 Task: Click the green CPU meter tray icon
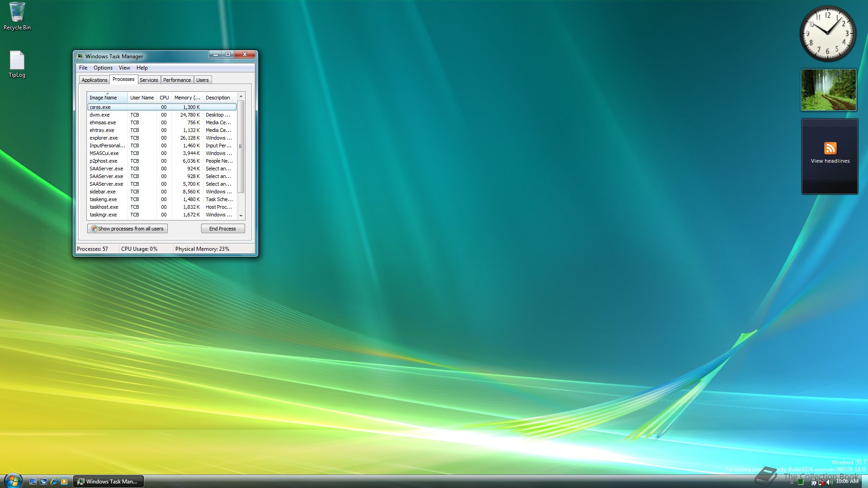801,482
